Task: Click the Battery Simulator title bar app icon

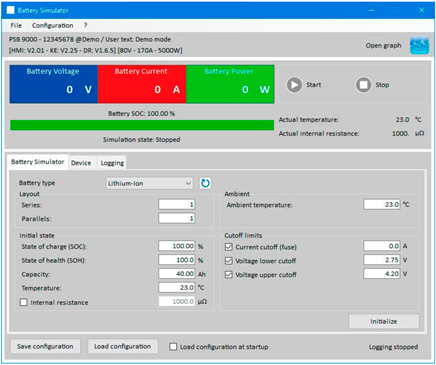Action: click(10, 10)
